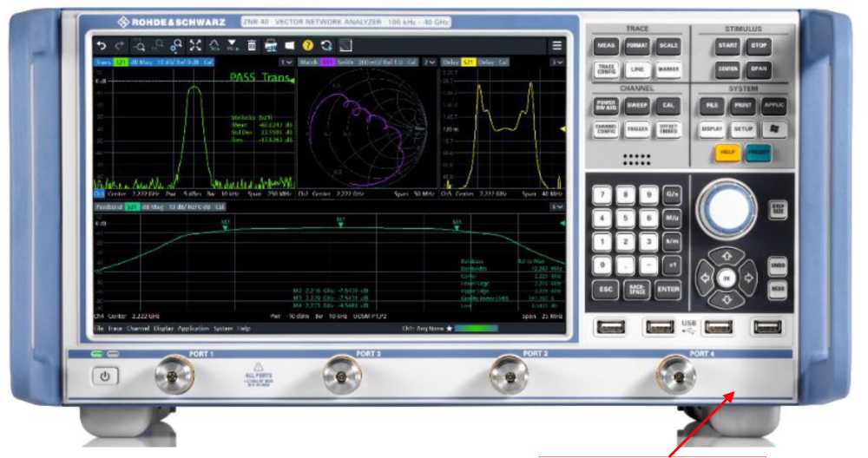
Task: Click the delete trash can toolbar icon
Action: (x=253, y=45)
